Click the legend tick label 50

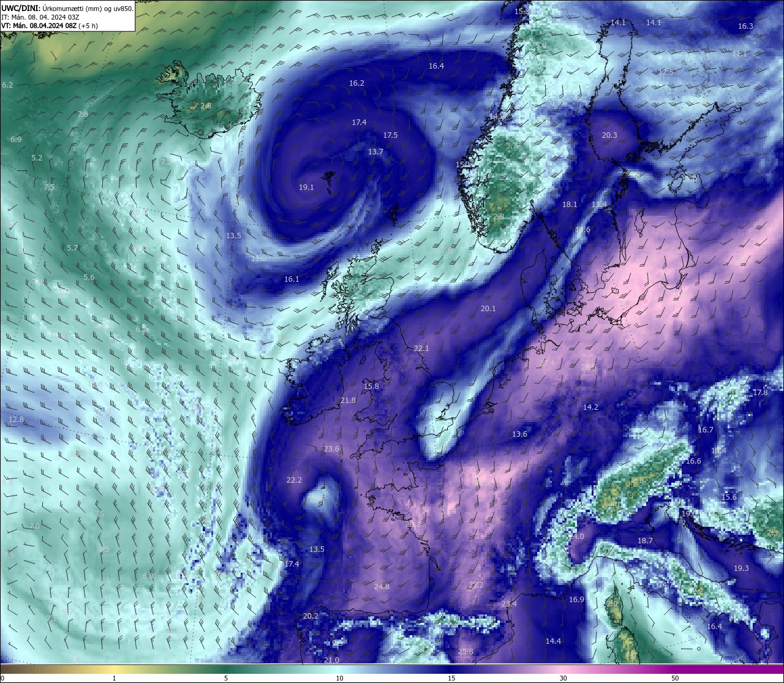pyautogui.click(x=675, y=678)
